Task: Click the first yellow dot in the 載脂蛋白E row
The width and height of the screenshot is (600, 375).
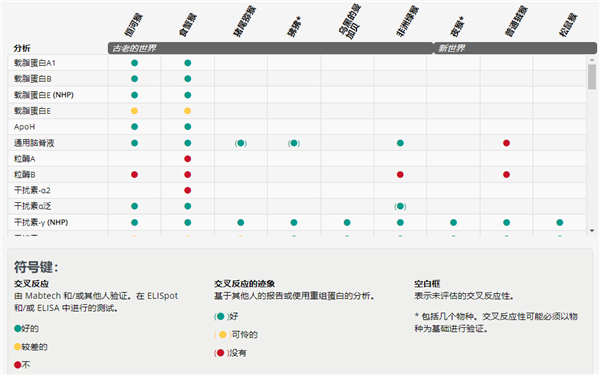Action: [134, 111]
